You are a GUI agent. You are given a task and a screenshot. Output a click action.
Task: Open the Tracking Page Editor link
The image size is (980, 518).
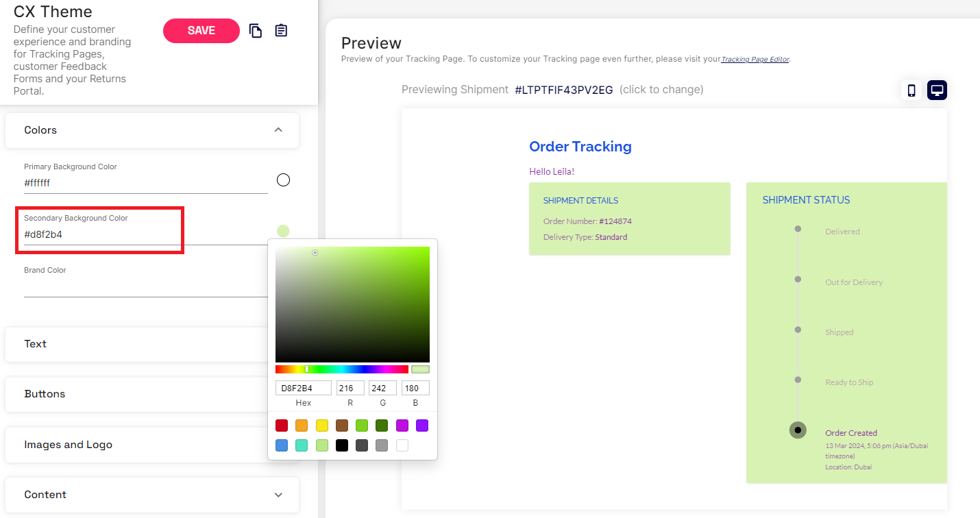tap(755, 60)
